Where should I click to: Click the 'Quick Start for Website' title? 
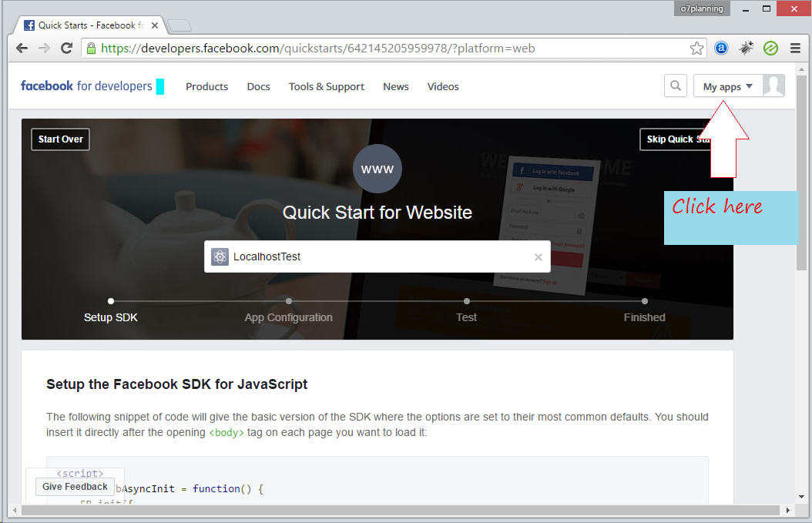click(x=377, y=213)
